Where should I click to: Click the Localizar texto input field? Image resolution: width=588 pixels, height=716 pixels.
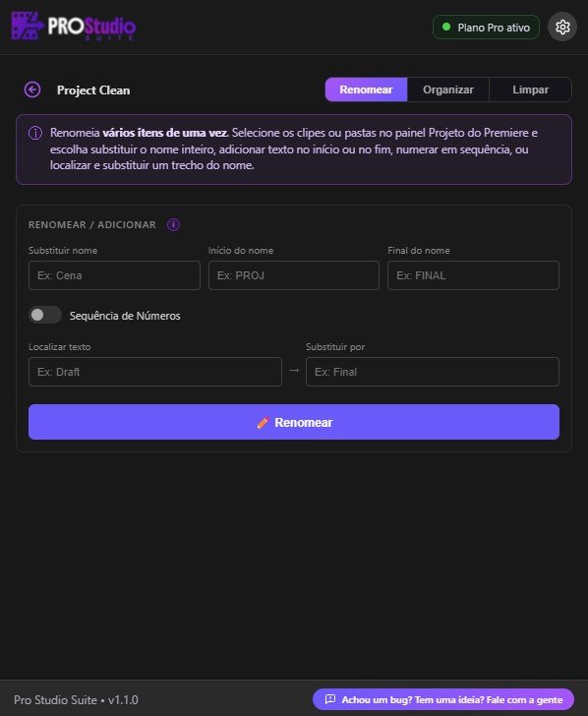pyautogui.click(x=155, y=372)
